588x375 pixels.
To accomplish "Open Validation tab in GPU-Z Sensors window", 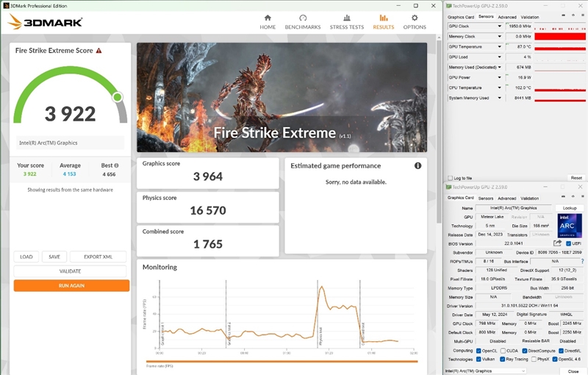I will [530, 17].
